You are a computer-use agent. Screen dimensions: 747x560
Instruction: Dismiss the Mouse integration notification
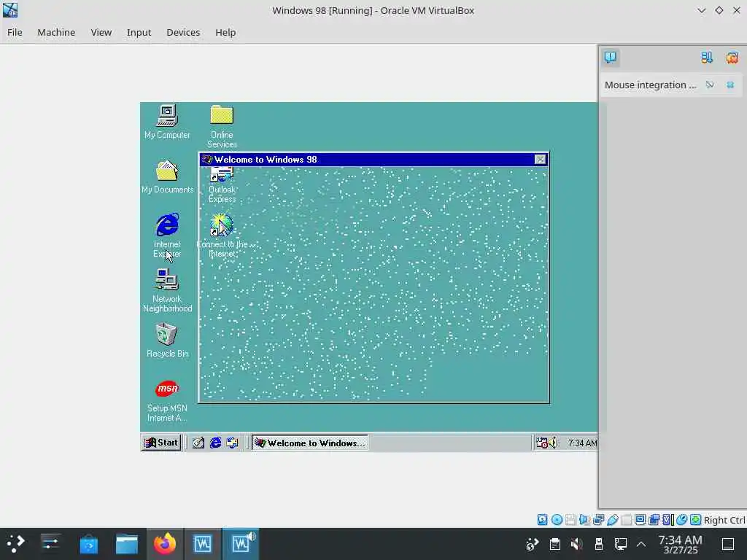(729, 85)
